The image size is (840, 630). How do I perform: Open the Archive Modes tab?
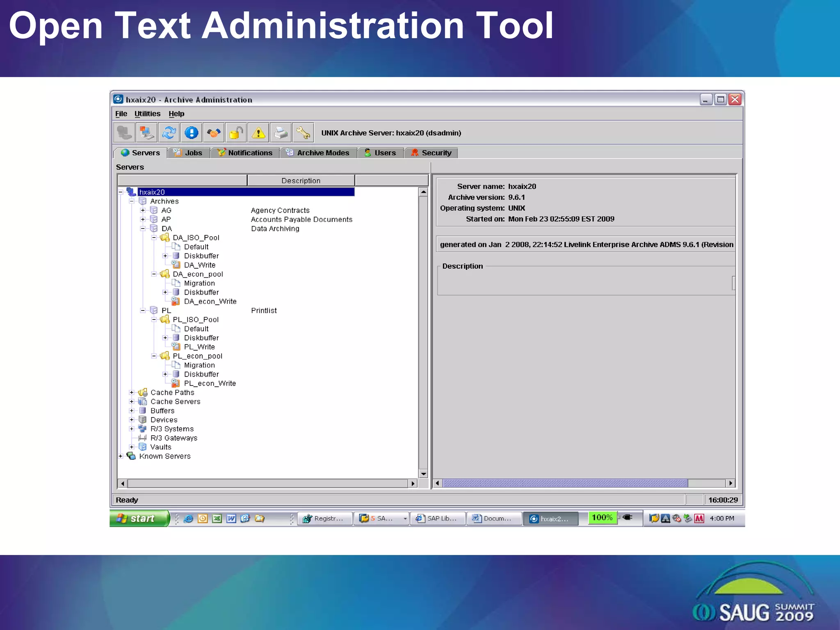pyautogui.click(x=318, y=153)
